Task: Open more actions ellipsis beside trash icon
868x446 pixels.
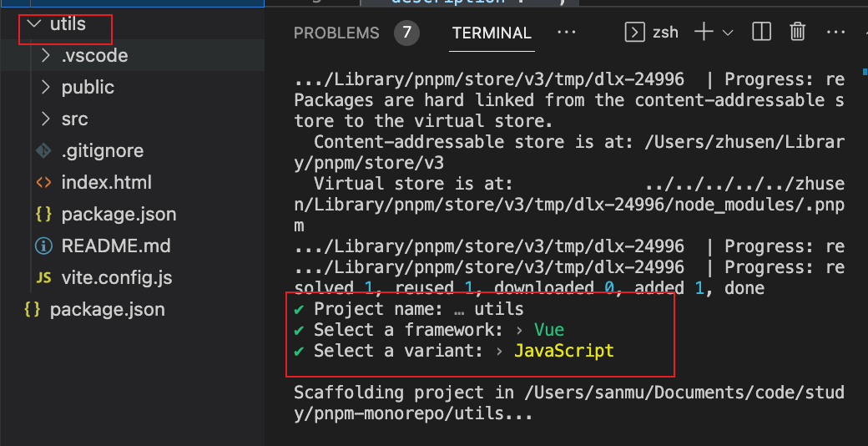Action: pos(835,33)
